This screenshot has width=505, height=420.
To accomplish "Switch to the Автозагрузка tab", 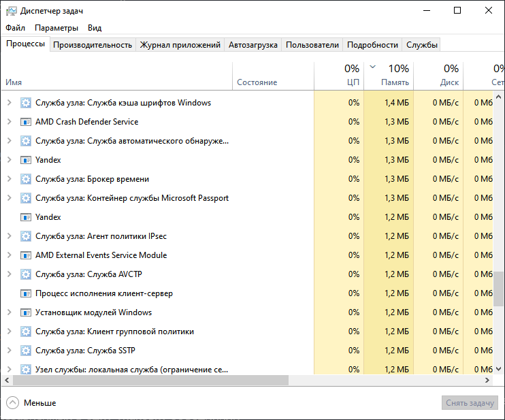I will click(x=253, y=45).
